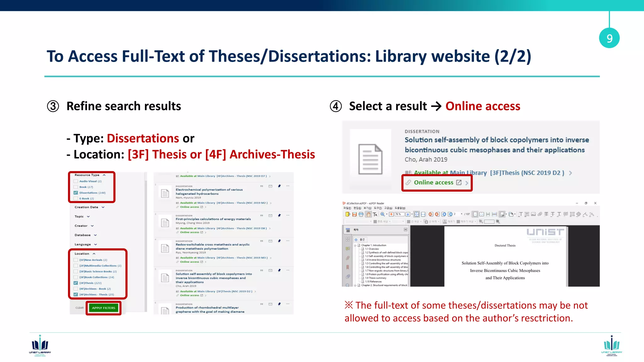Click Online access link in large dissertation card
Viewport: 644px width, 362px height.
coord(434,183)
